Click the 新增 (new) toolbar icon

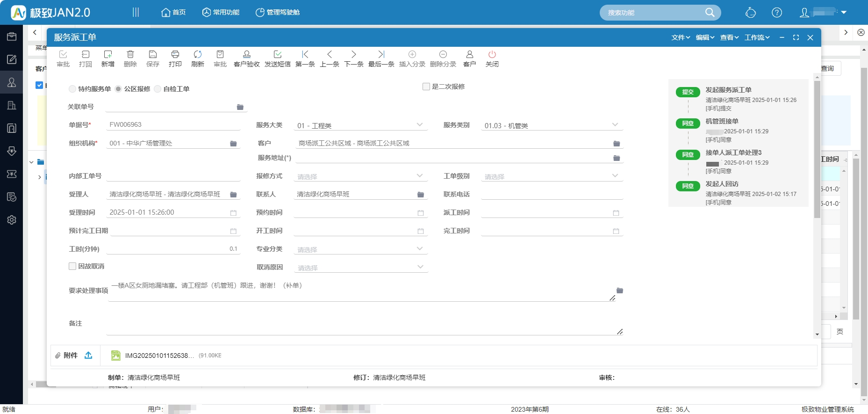108,58
